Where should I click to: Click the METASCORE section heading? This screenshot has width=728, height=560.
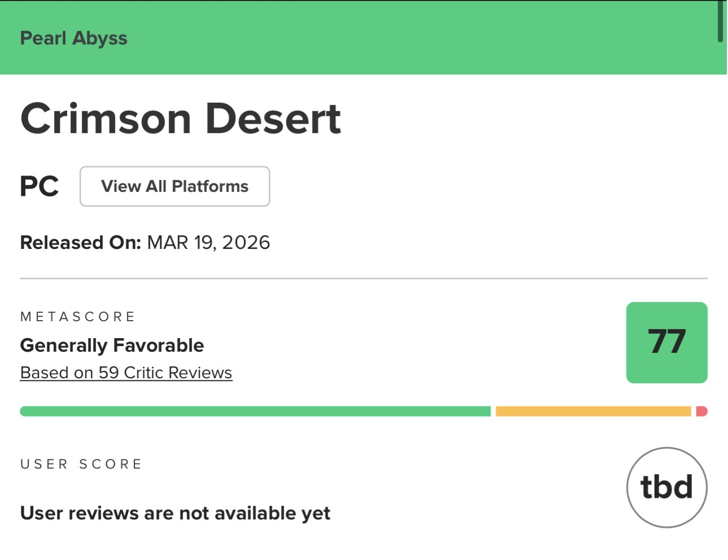pyautogui.click(x=78, y=317)
